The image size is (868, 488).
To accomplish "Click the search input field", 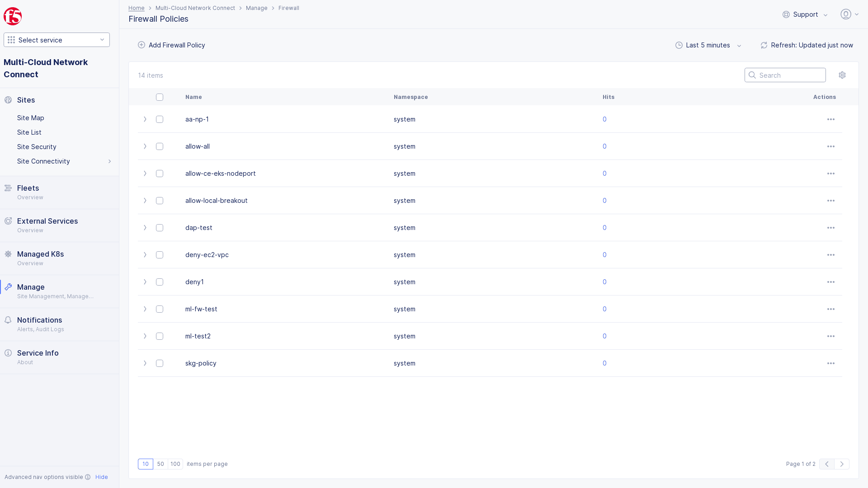I will 785,75.
